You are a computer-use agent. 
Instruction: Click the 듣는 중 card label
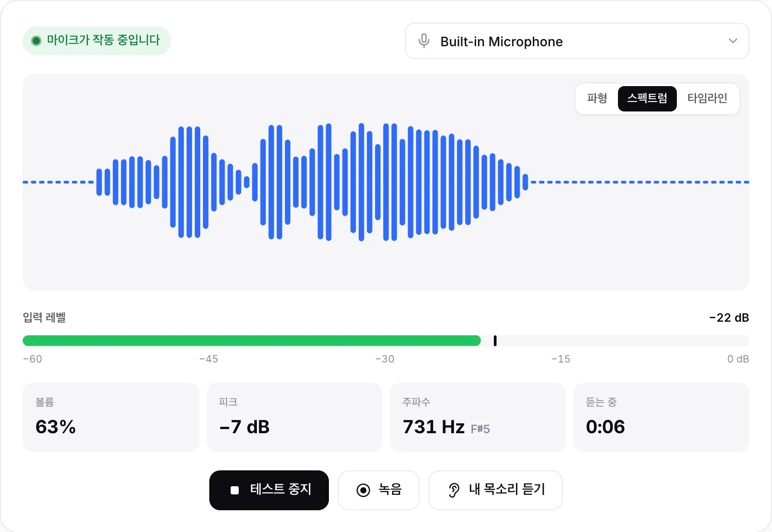tap(601, 402)
